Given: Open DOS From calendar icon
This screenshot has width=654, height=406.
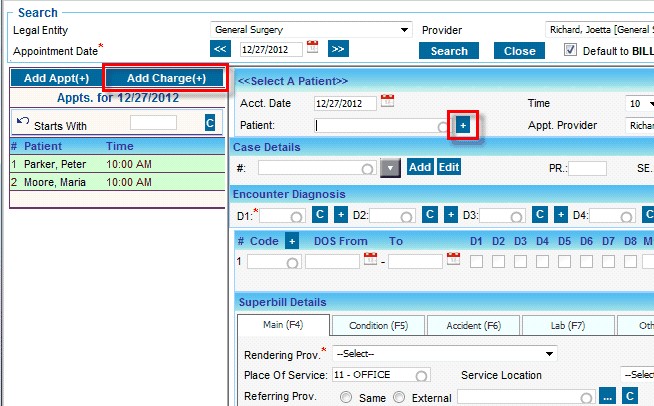Looking at the screenshot, I should click(370, 260).
